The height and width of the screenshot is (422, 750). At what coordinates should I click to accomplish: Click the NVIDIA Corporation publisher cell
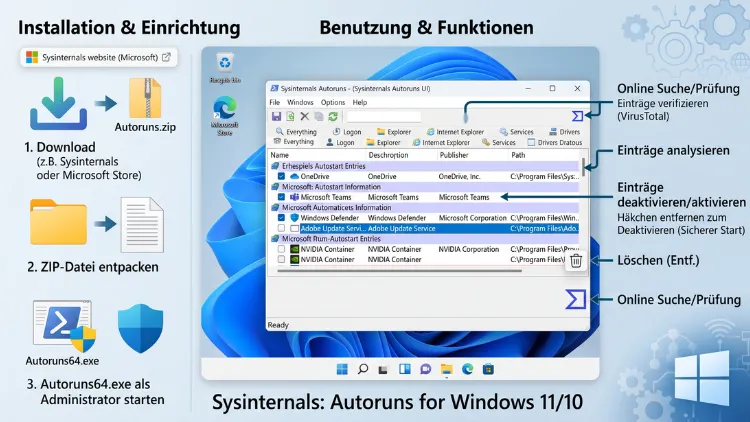tap(469, 249)
